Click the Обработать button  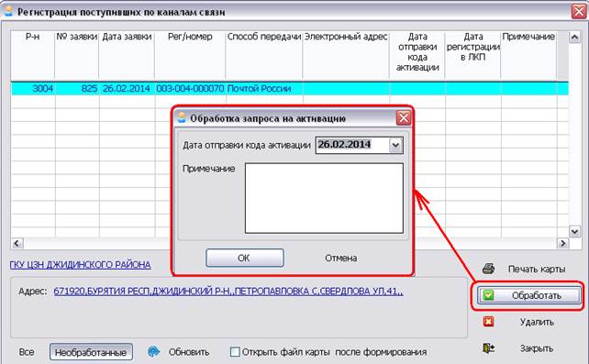tap(528, 295)
